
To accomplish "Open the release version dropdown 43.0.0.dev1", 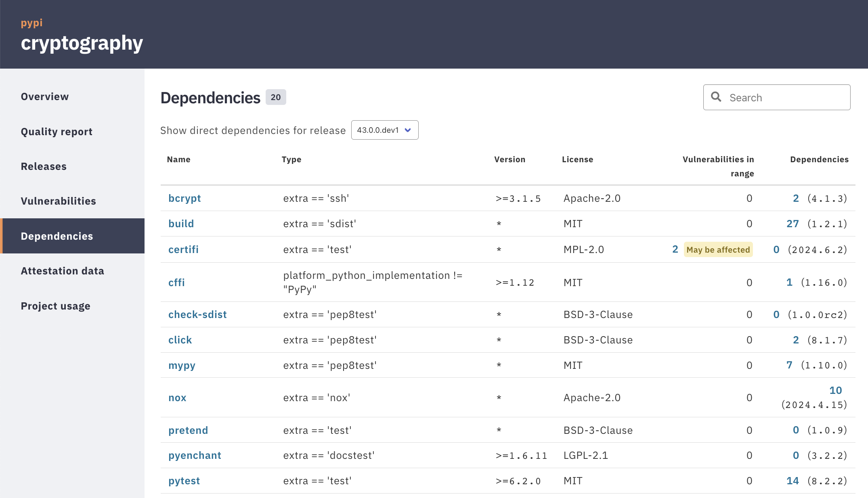I will (384, 130).
